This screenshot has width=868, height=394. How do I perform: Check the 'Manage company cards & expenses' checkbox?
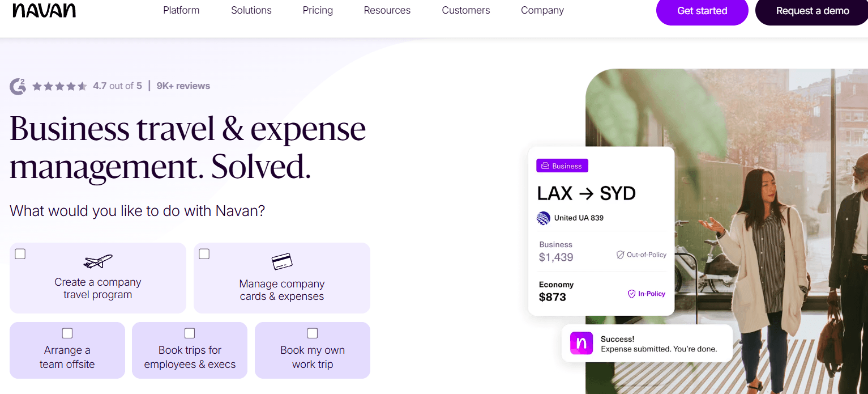point(204,254)
